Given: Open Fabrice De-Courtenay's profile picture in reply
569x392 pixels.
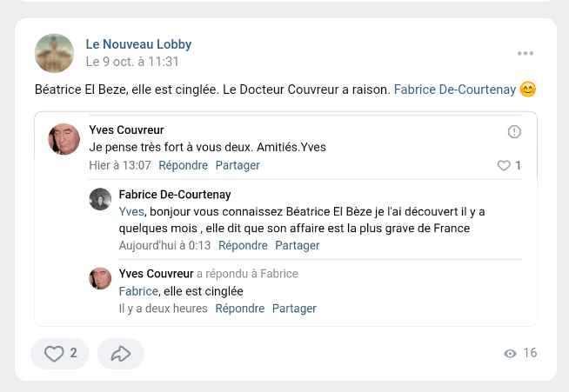Looking at the screenshot, I should (x=100, y=199).
